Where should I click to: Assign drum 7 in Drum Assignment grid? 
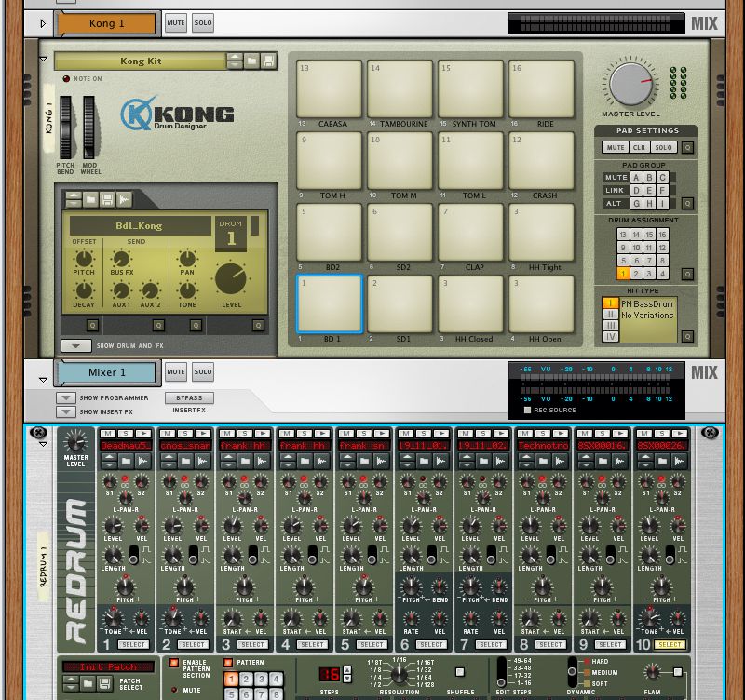(649, 261)
